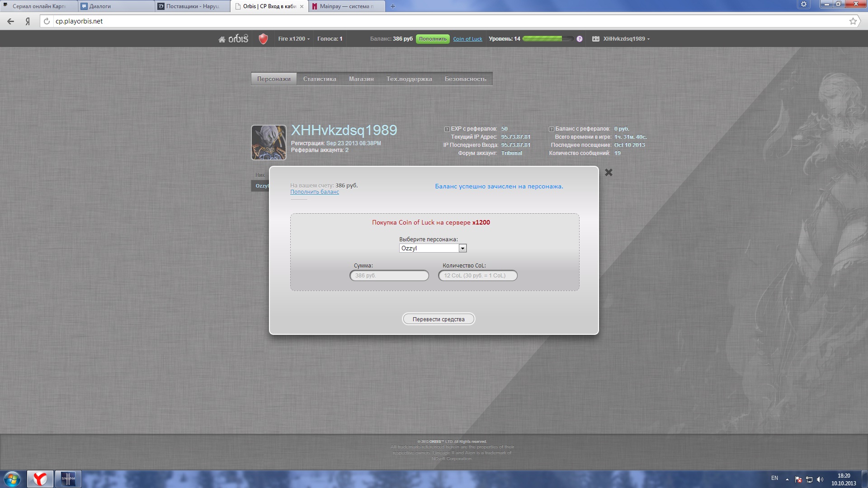Click the Сумма input field
This screenshot has width=868, height=488.
click(389, 276)
